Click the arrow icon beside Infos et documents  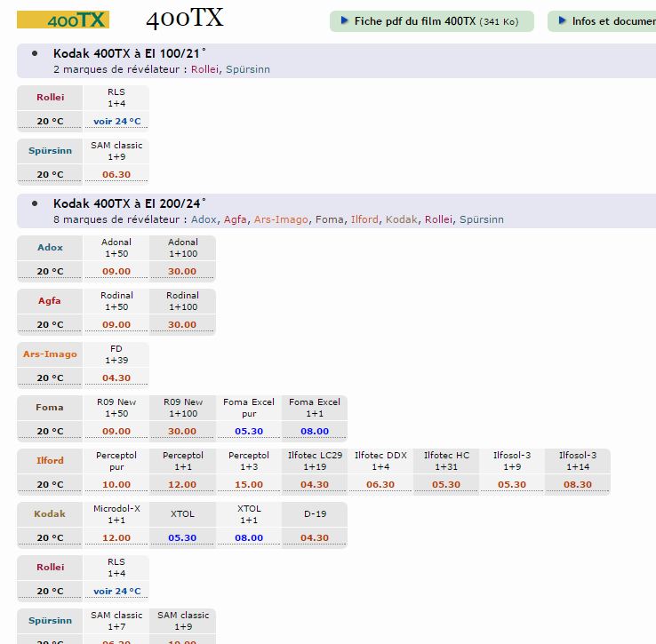(561, 20)
